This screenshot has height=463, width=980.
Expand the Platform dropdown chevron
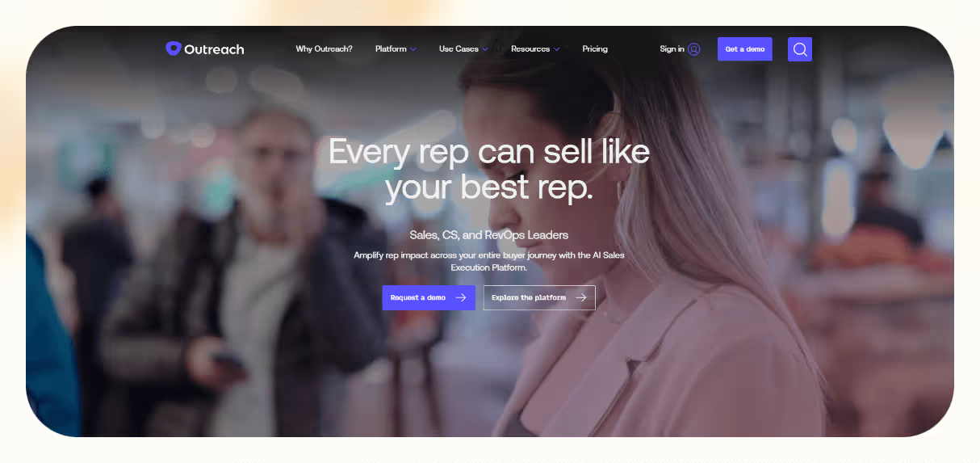click(x=413, y=49)
